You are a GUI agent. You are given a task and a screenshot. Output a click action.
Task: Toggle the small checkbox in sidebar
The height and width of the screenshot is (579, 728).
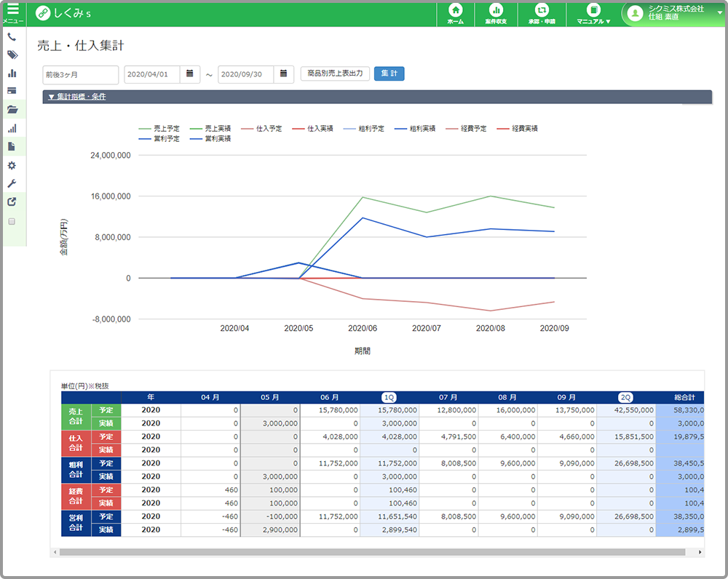coord(12,222)
